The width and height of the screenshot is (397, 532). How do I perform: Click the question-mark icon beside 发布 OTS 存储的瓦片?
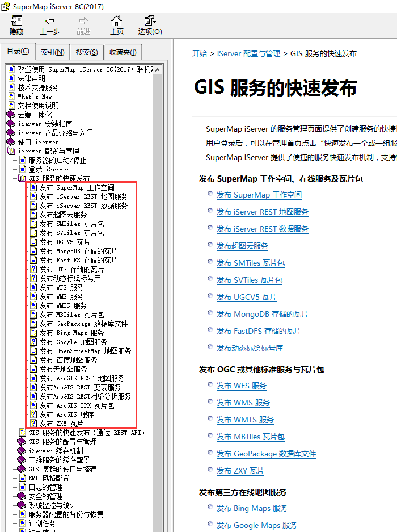click(x=33, y=269)
